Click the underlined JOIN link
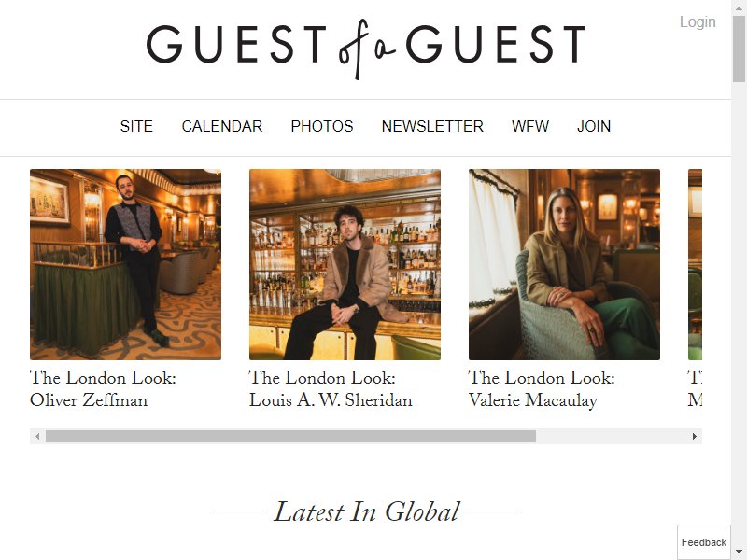The height and width of the screenshot is (560, 747). click(x=594, y=126)
